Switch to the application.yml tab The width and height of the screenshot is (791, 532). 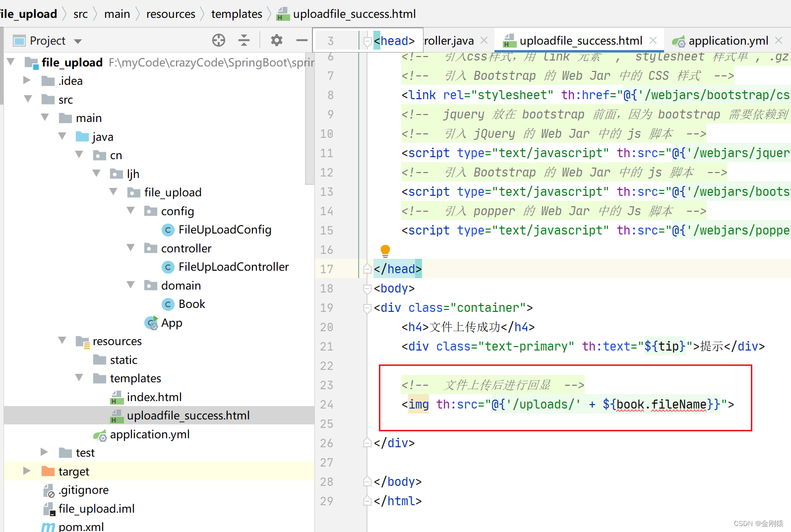click(729, 41)
